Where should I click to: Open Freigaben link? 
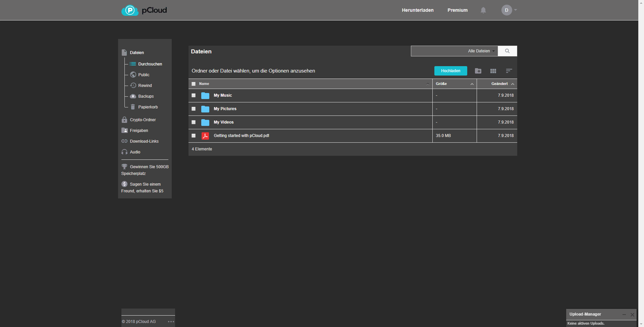click(139, 130)
